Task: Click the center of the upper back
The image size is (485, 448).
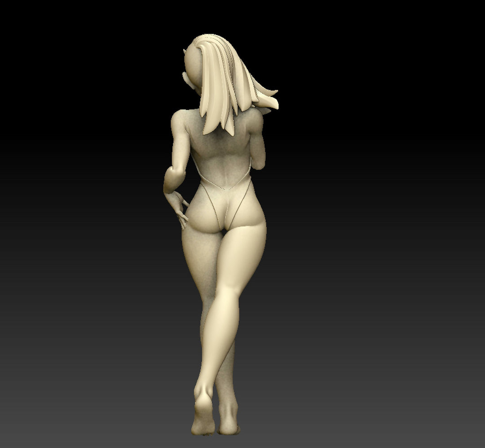Action: click(220, 153)
